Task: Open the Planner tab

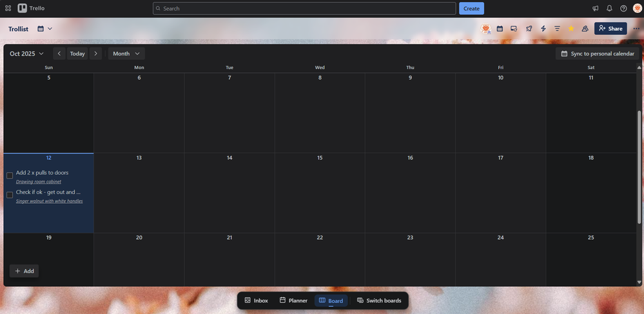Action: [293, 300]
